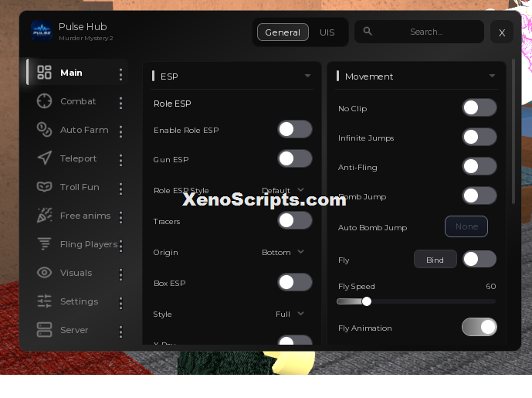The image size is (532, 398).
Task: Open the Teleport sidebar page
Action: click(x=78, y=158)
